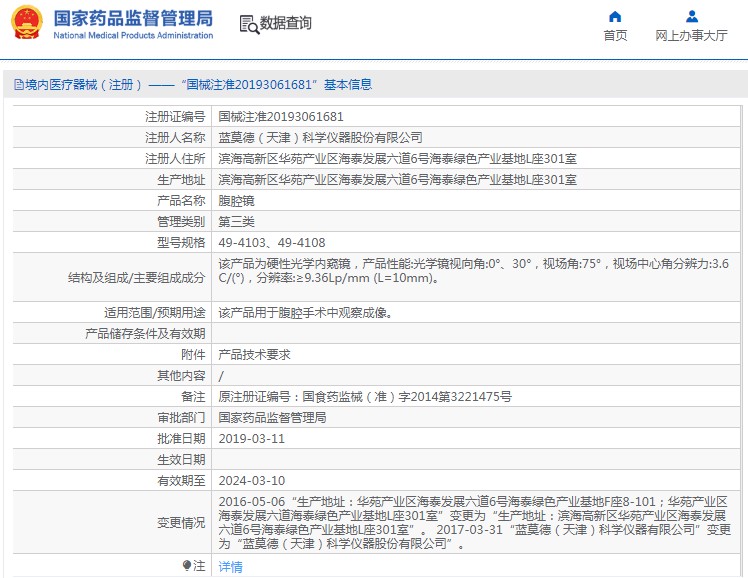The height and width of the screenshot is (578, 748).
Task: Click the approval date 2019-03-11
Action: point(251,438)
